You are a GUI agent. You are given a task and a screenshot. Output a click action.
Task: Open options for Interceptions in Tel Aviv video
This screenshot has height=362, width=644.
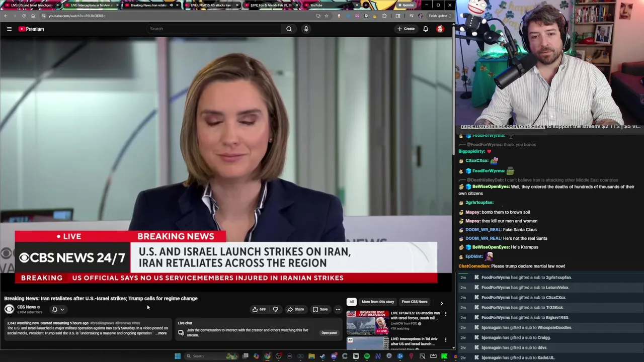click(445, 340)
